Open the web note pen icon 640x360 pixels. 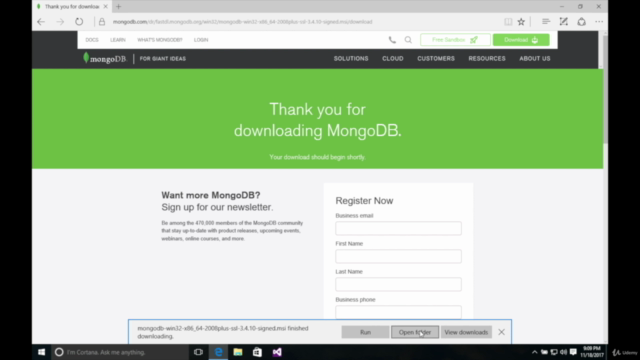pyautogui.click(x=564, y=22)
